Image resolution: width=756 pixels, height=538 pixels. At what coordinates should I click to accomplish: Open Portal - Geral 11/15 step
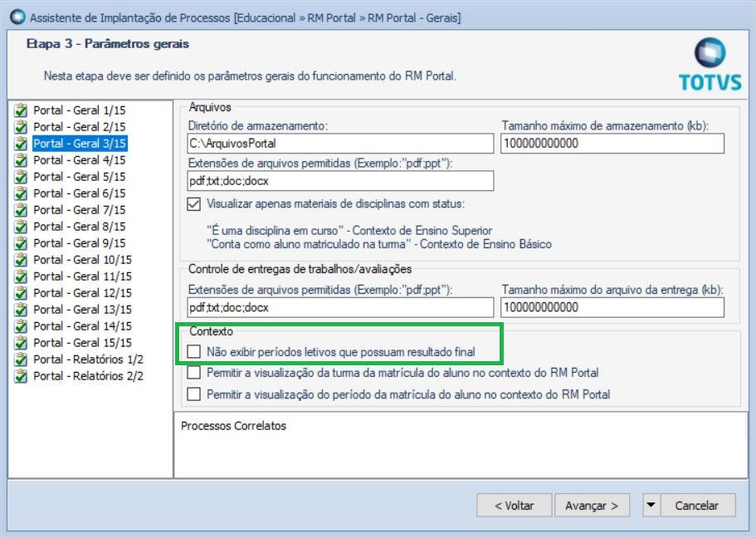click(x=82, y=276)
